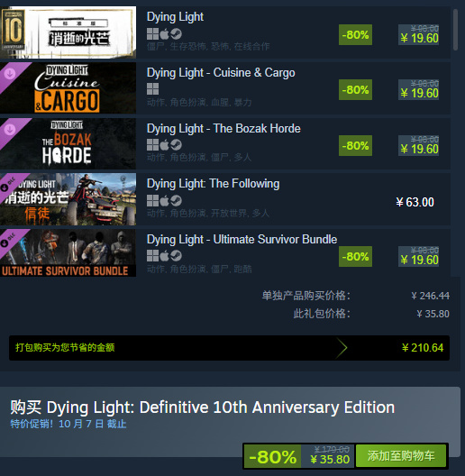Image resolution: width=465 pixels, height=476 pixels.
Task: Click SteamOS icon under The Following
Action: 176,200
